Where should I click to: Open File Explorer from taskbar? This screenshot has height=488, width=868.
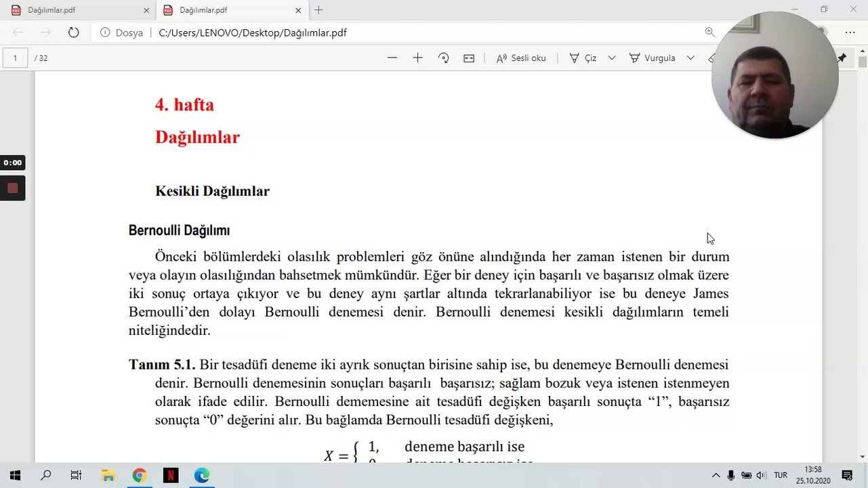(x=108, y=476)
